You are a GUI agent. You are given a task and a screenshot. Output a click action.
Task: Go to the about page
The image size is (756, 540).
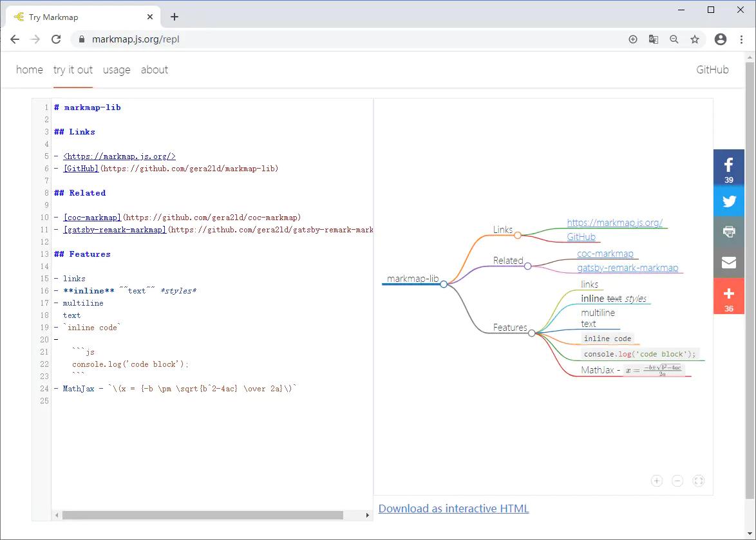[155, 70]
